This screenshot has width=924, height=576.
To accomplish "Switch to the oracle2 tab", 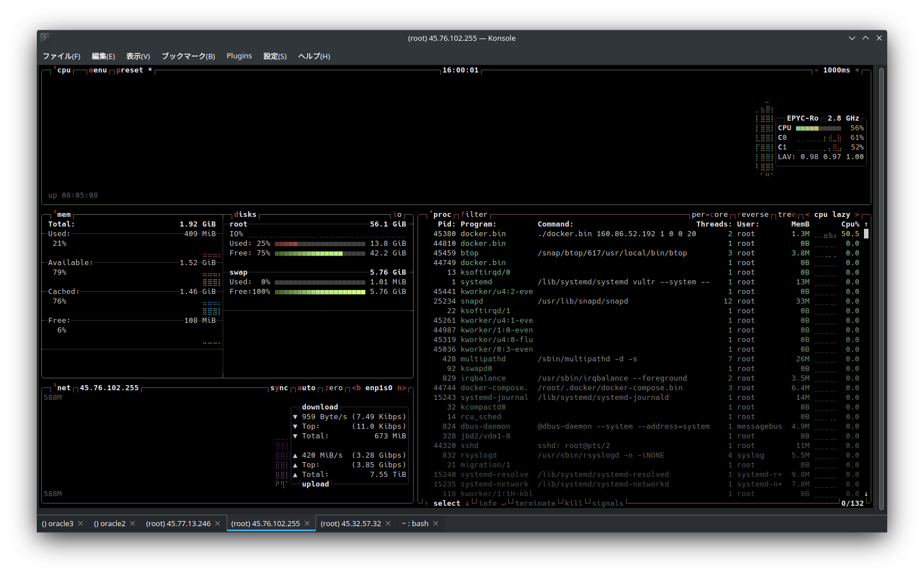I will [x=109, y=523].
